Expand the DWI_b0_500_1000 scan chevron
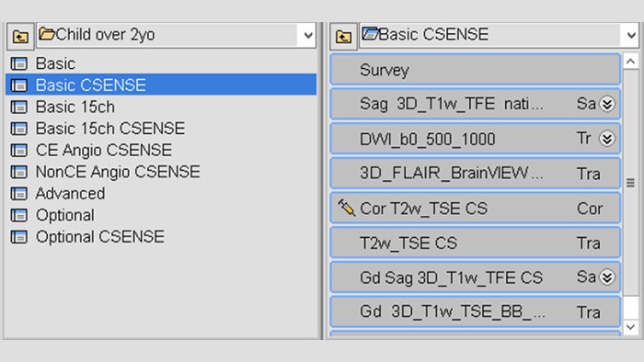Screen dimensions: 644x362 tap(606, 139)
